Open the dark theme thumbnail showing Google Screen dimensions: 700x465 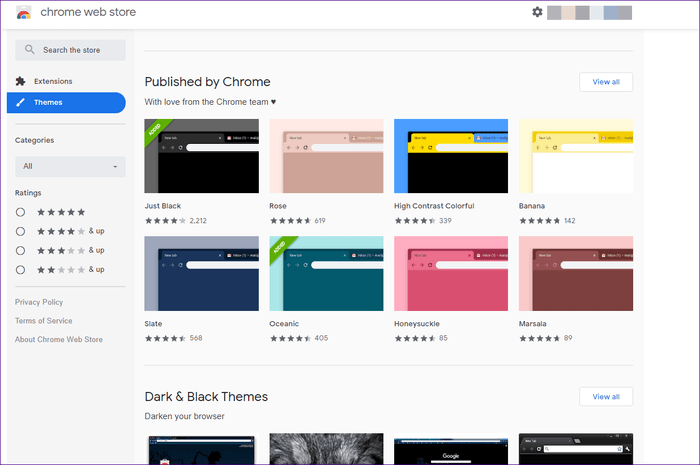pyautogui.click(x=451, y=450)
